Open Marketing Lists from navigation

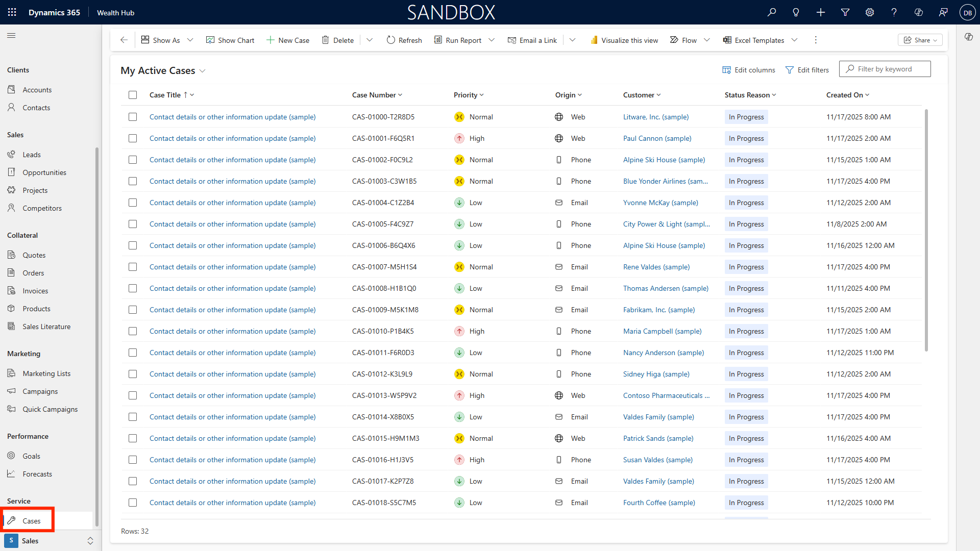46,373
